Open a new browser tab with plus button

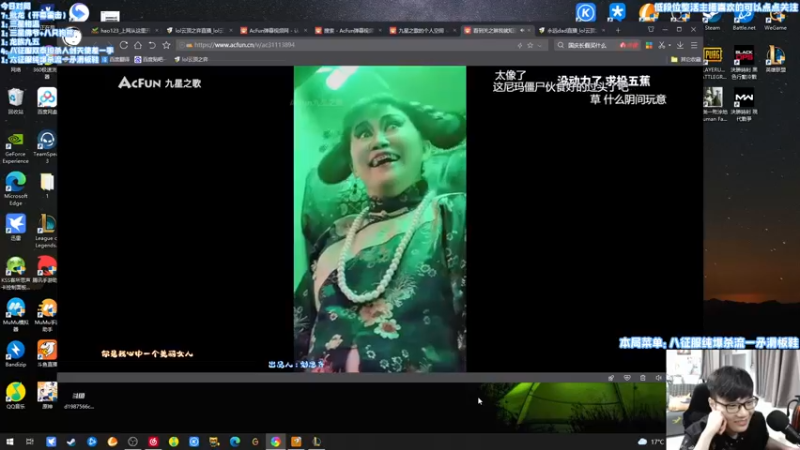coord(618,31)
